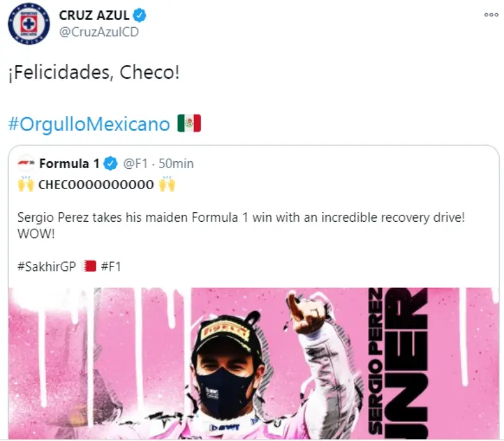The width and height of the screenshot is (504, 441).
Task: Open the Cruz Azul profile avatar
Action: coord(29,23)
